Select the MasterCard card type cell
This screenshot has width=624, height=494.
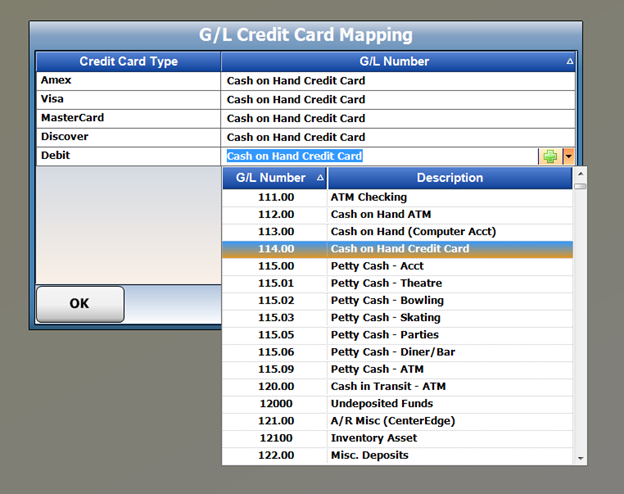point(129,118)
